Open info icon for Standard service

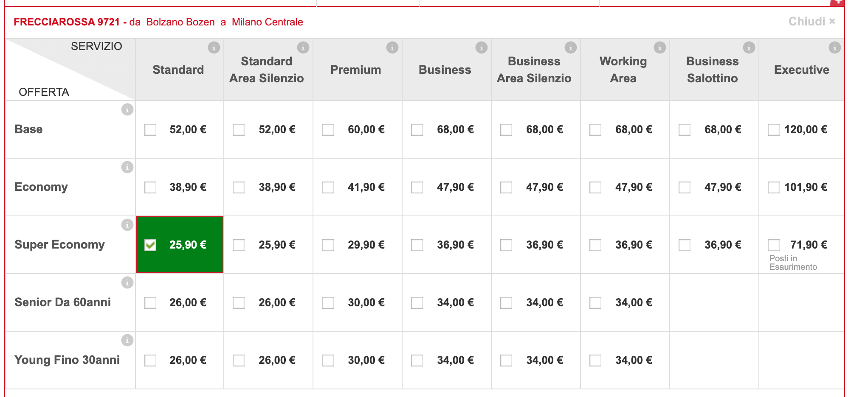[x=214, y=48]
